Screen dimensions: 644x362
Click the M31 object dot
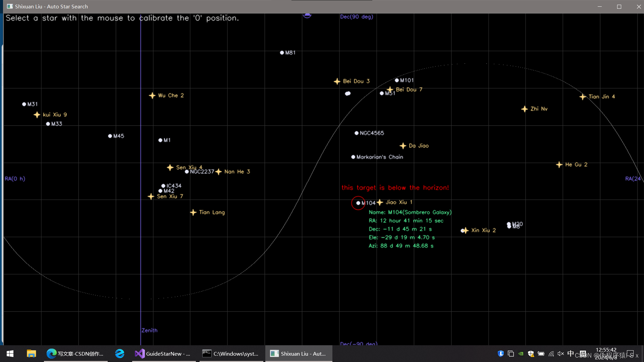(24, 104)
